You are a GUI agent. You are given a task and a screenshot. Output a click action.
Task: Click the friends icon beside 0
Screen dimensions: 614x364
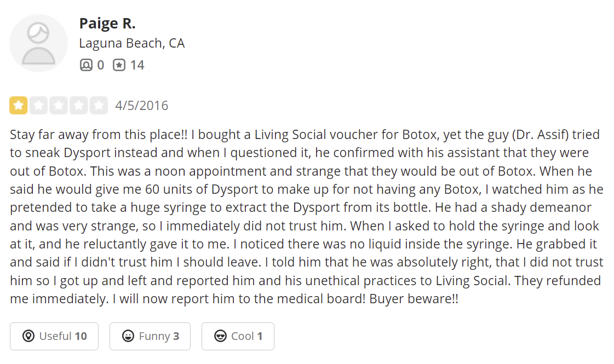(86, 65)
